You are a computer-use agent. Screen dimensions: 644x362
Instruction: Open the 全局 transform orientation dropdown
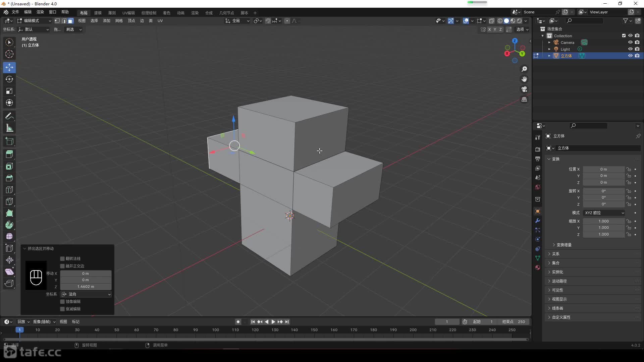click(237, 21)
